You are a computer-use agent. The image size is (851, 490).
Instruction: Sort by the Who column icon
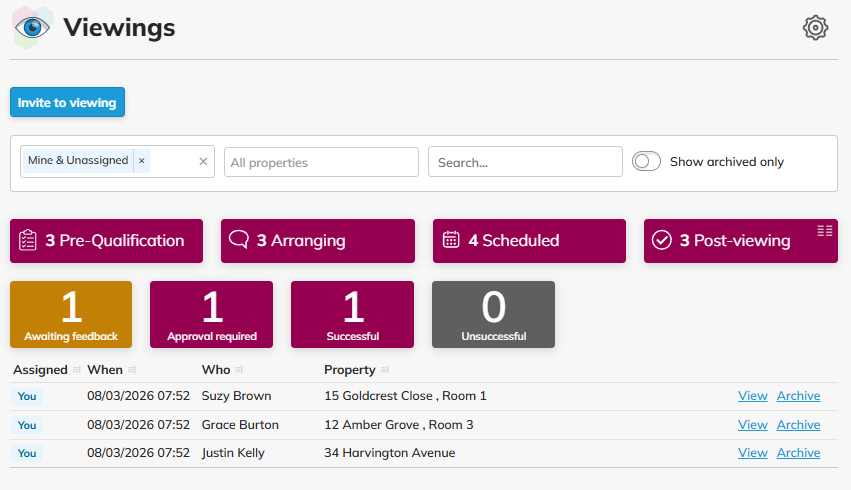click(x=239, y=370)
